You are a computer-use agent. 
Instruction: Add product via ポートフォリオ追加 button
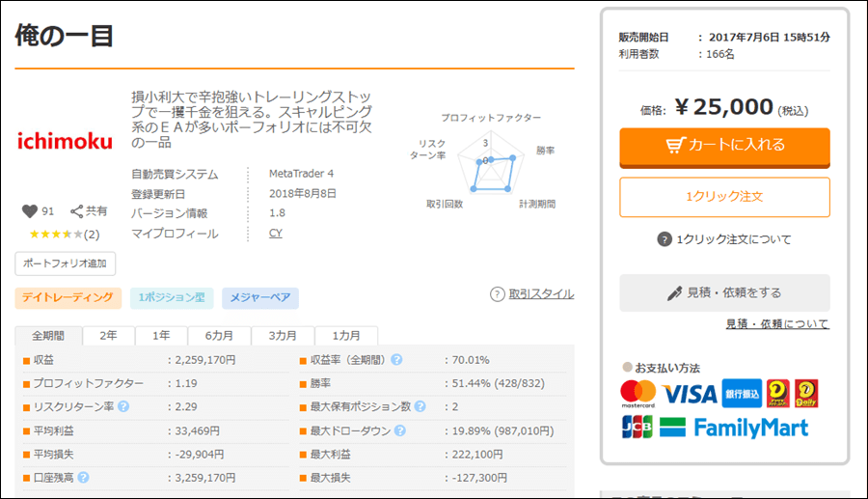coord(66,263)
